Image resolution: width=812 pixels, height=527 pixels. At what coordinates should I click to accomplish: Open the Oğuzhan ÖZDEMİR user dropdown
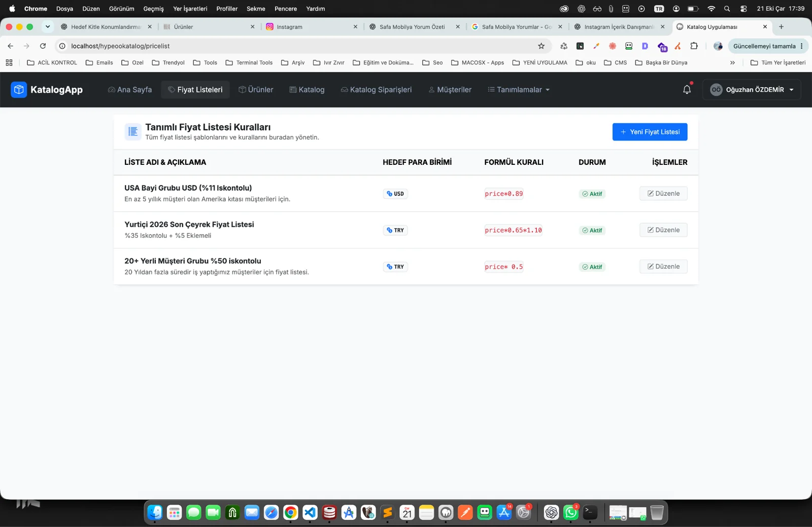[x=752, y=90]
